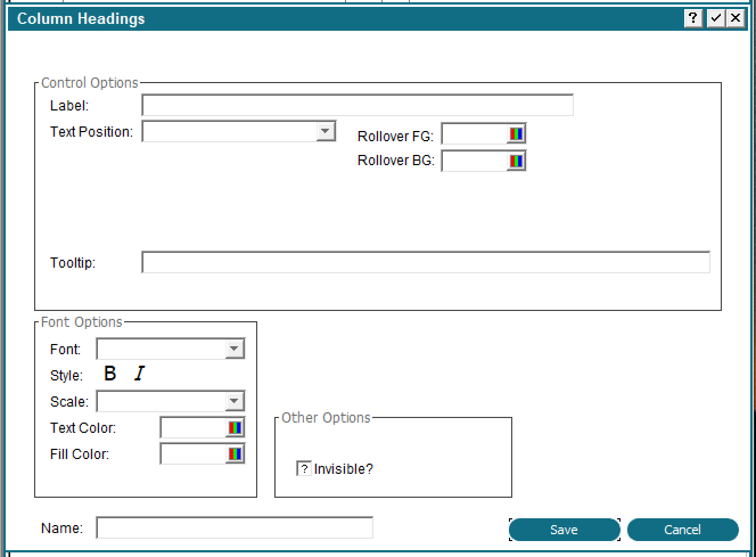Click the checkmark icon in title bar
Screen dimensions: 756x557
(716, 18)
